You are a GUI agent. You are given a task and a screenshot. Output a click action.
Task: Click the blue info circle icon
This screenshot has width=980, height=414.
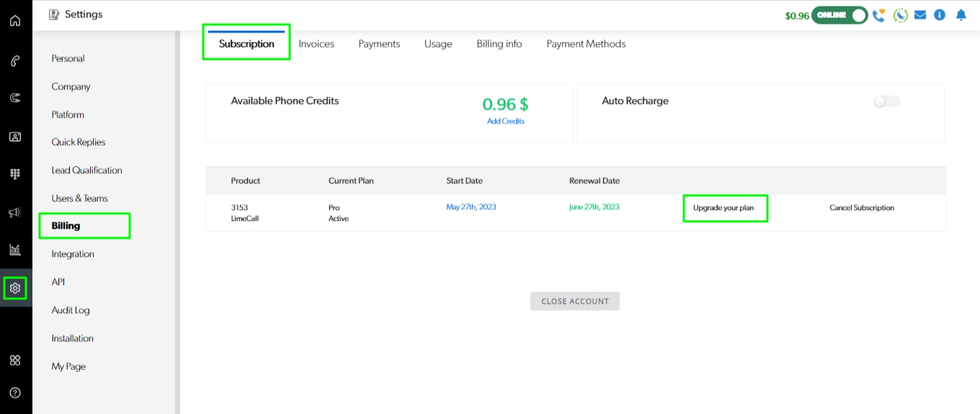940,15
